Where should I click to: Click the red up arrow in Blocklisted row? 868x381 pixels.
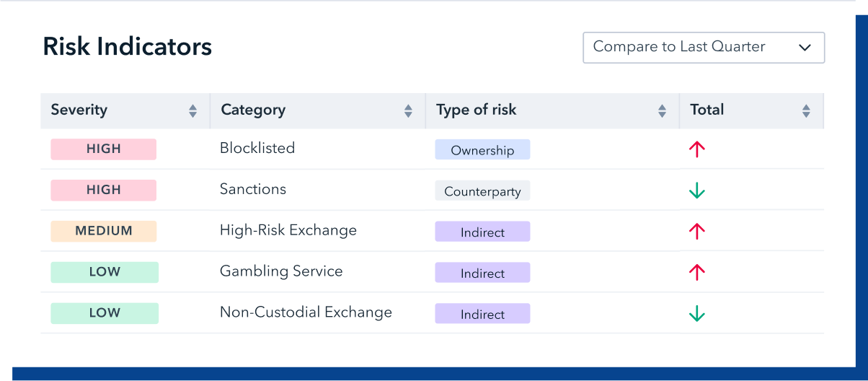tap(696, 149)
